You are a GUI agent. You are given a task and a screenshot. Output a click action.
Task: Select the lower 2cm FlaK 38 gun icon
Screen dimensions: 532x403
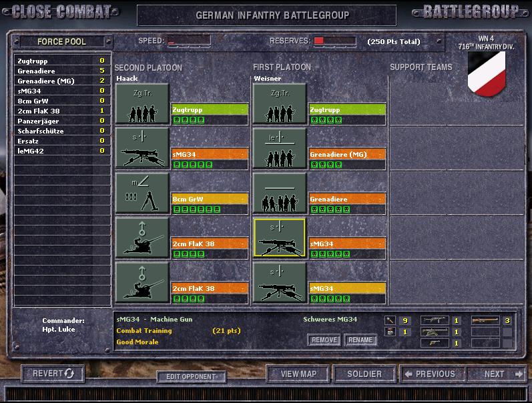point(142,283)
